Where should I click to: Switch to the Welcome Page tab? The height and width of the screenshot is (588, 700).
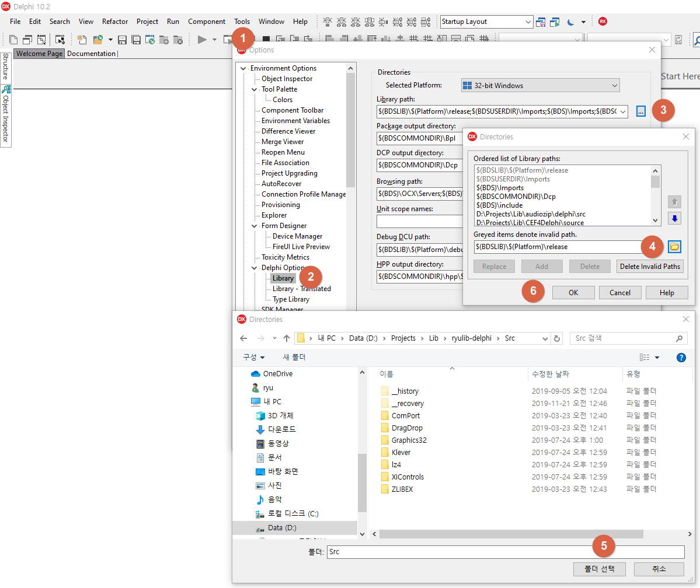[39, 54]
